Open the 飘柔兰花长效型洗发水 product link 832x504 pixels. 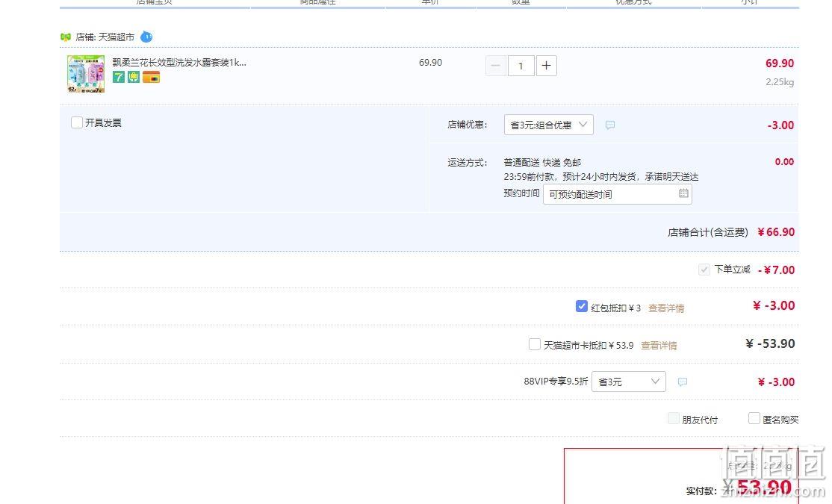179,62
